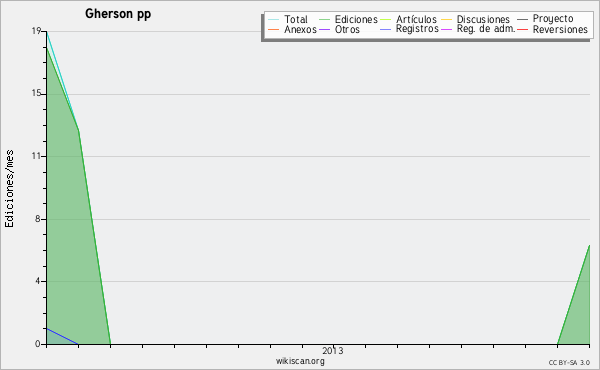Select the Artículos legend entry
The width and height of the screenshot is (600, 370).
[408, 19]
